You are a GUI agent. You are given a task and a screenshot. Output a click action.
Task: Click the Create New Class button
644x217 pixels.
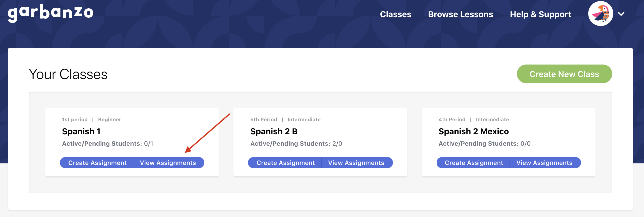[x=564, y=74]
